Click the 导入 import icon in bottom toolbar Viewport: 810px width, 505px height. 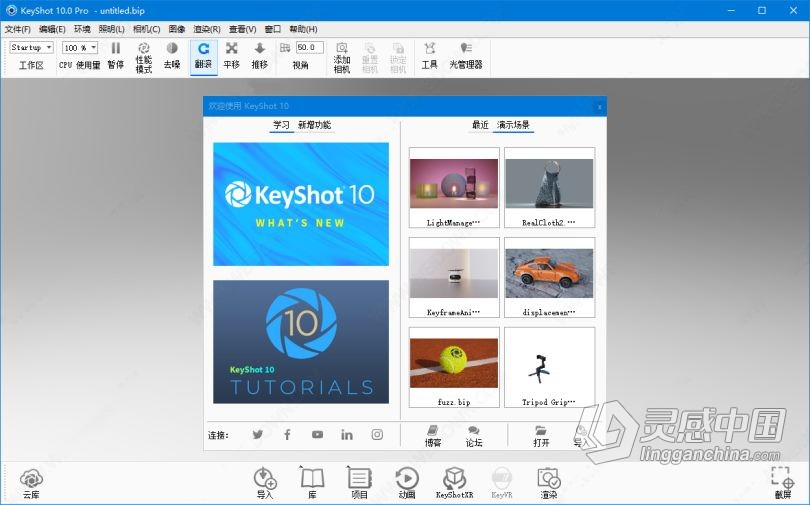265,483
